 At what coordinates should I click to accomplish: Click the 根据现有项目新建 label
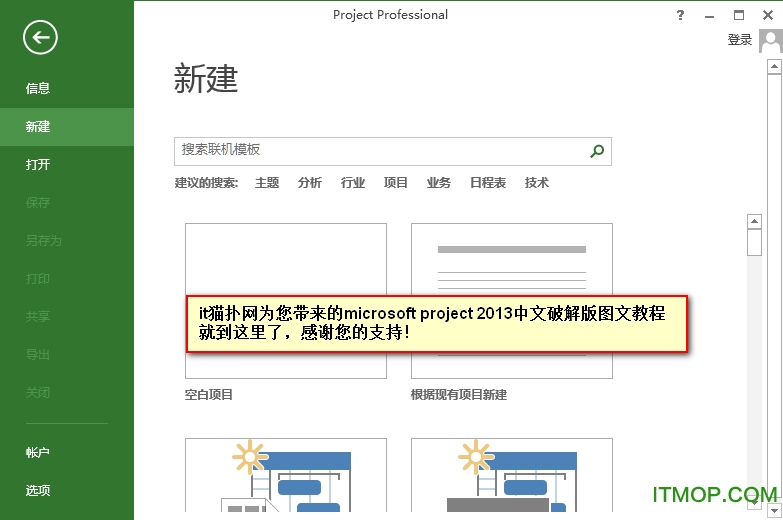[x=459, y=395]
